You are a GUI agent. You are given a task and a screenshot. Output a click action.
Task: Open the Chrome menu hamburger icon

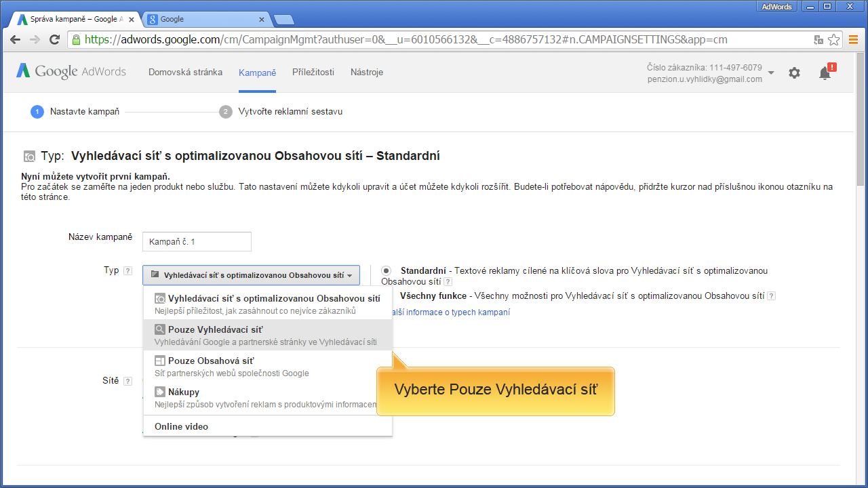pos(854,39)
